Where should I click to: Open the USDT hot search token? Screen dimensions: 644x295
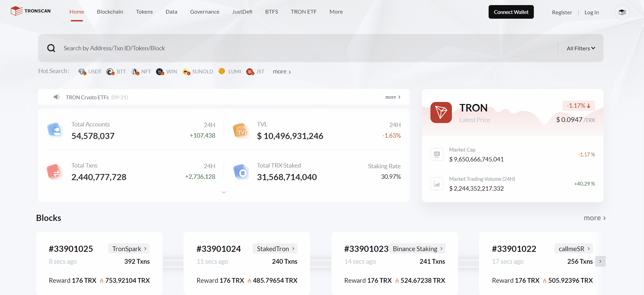[90, 72]
